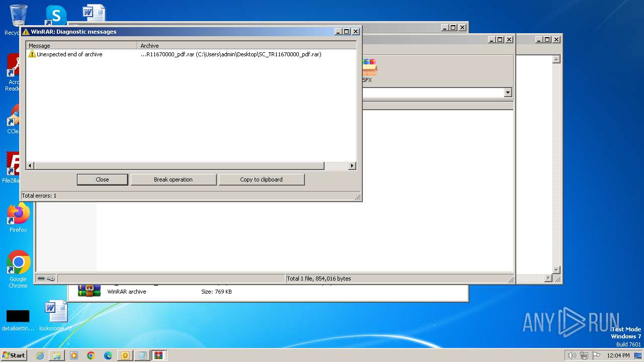The image size is (644, 362).
Task: Click scroll-down arrow in the rightmost window
Action: click(x=556, y=270)
